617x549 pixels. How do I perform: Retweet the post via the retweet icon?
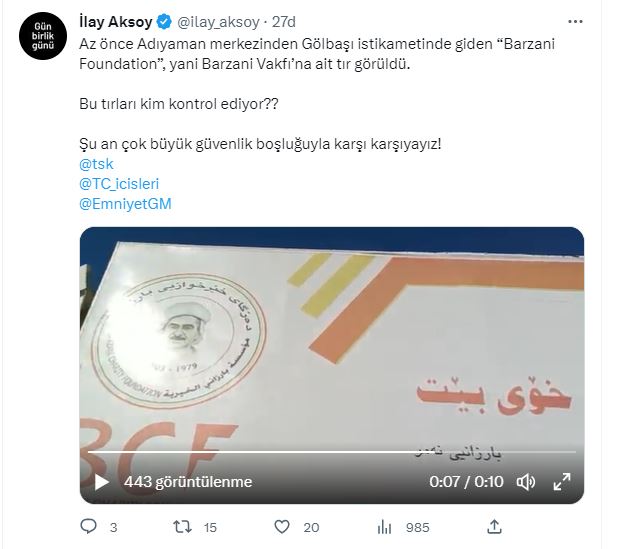coord(183,527)
